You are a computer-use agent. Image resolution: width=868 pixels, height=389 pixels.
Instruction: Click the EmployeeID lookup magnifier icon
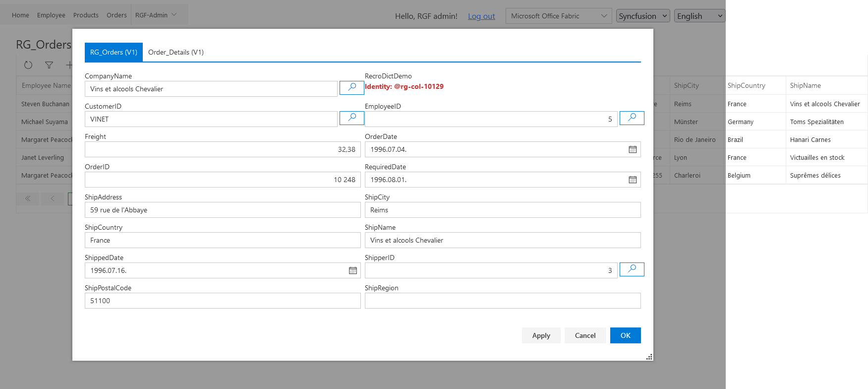point(632,118)
